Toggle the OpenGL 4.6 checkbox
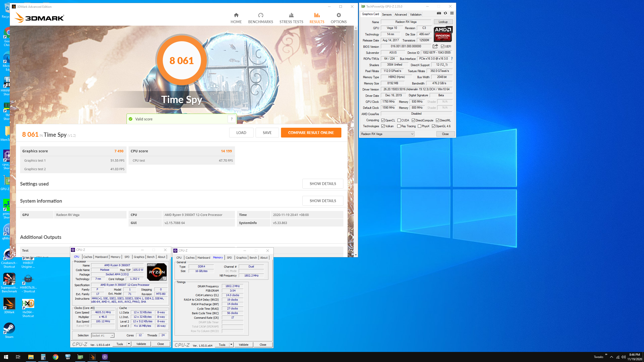The image size is (644, 362). (x=433, y=126)
